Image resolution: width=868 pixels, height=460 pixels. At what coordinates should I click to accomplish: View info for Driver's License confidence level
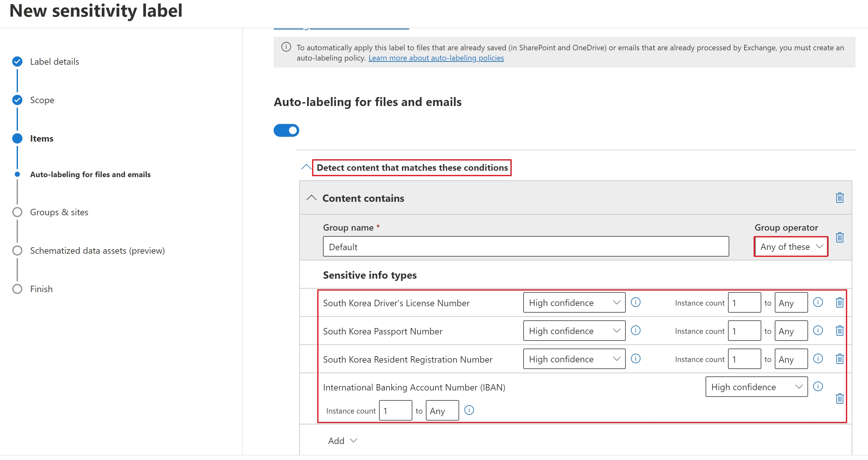635,302
